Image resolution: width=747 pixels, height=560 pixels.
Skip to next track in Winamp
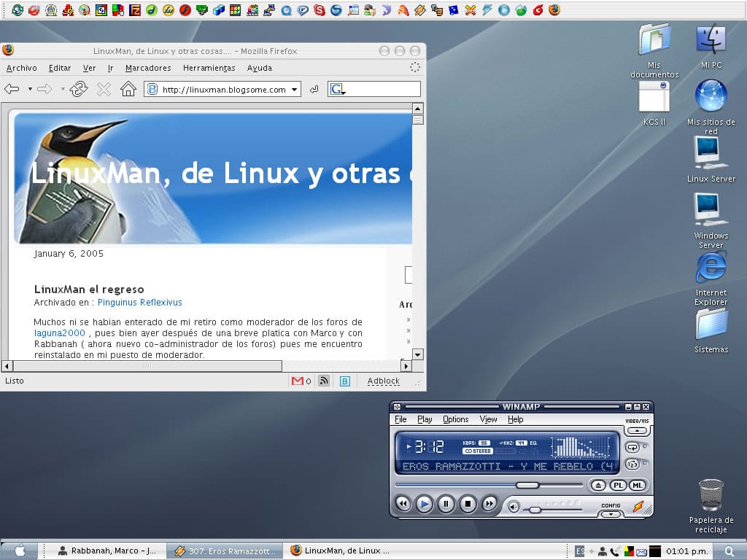click(489, 504)
